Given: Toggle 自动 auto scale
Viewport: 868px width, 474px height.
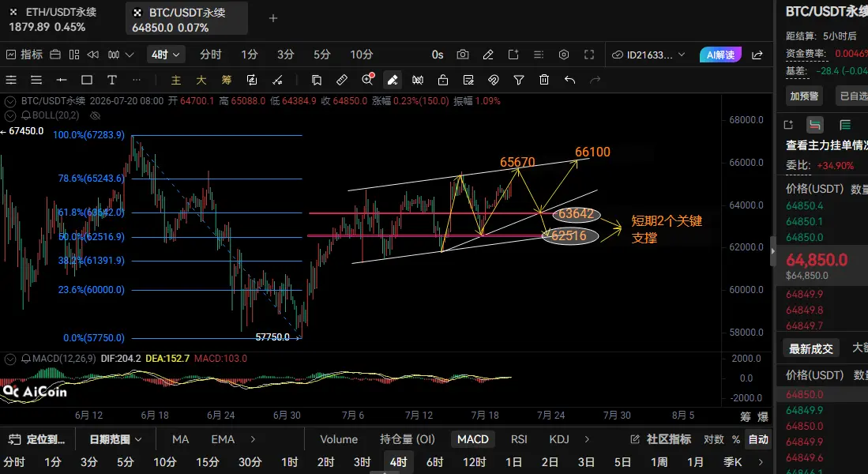Looking at the screenshot, I should coord(758,440).
